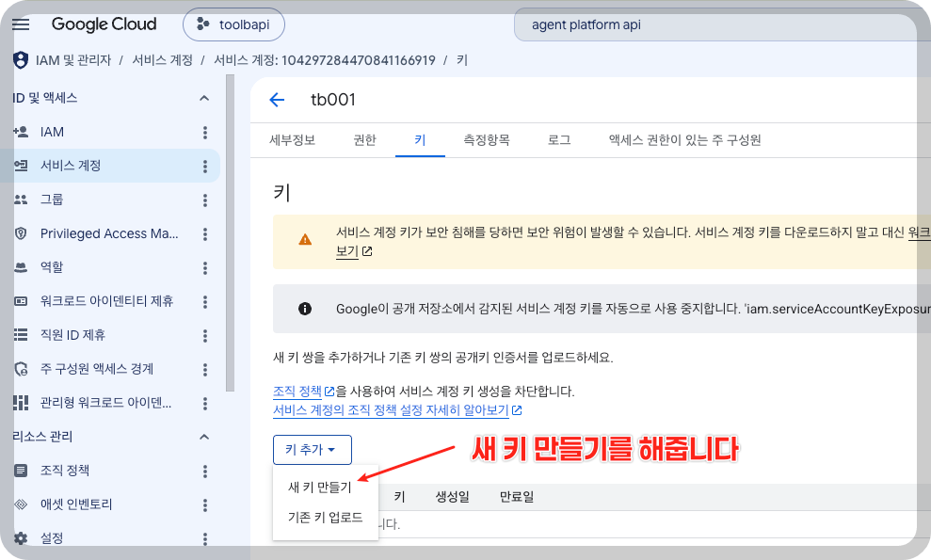931x560 pixels.
Task: Click the 관리형 워크로드 아이덴티티 grid icon
Action: 21,403
